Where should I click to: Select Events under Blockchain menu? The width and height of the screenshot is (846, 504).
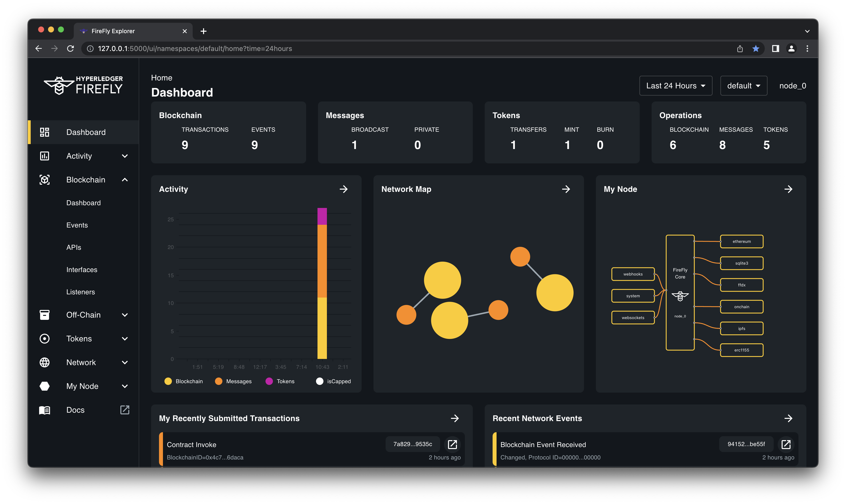point(77,225)
